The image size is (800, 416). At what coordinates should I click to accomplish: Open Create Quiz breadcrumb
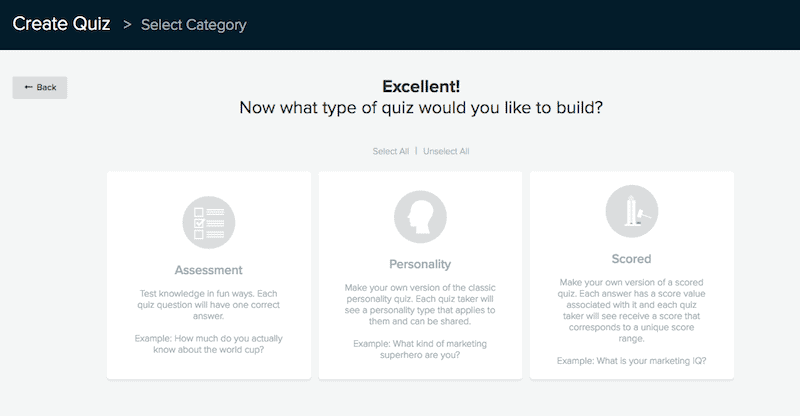pyautogui.click(x=61, y=24)
